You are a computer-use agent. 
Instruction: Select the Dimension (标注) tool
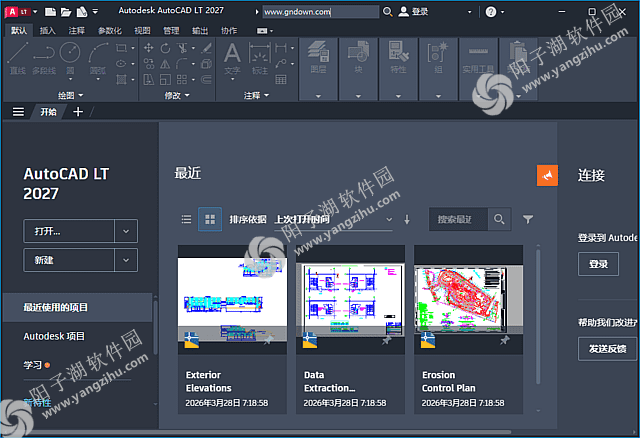[x=260, y=59]
